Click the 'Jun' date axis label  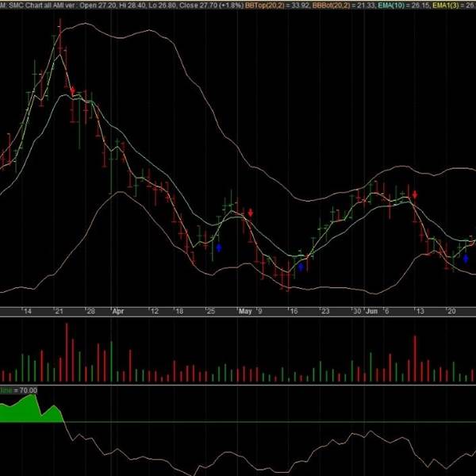pos(372,311)
